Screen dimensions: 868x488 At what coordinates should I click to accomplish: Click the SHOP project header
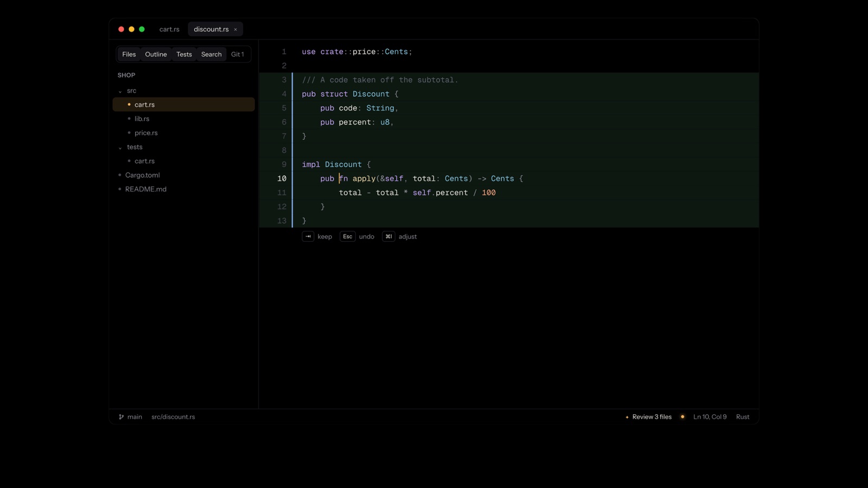[126, 75]
